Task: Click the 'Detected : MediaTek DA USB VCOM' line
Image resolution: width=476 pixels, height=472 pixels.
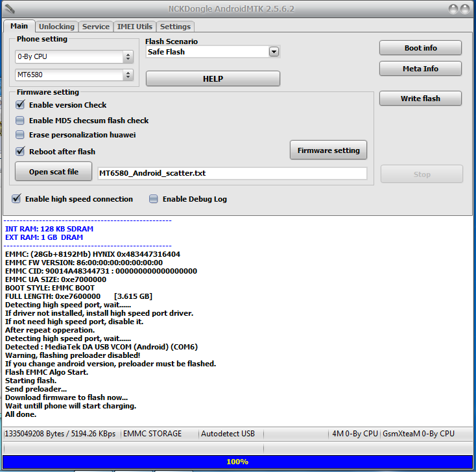Action: (x=101, y=347)
